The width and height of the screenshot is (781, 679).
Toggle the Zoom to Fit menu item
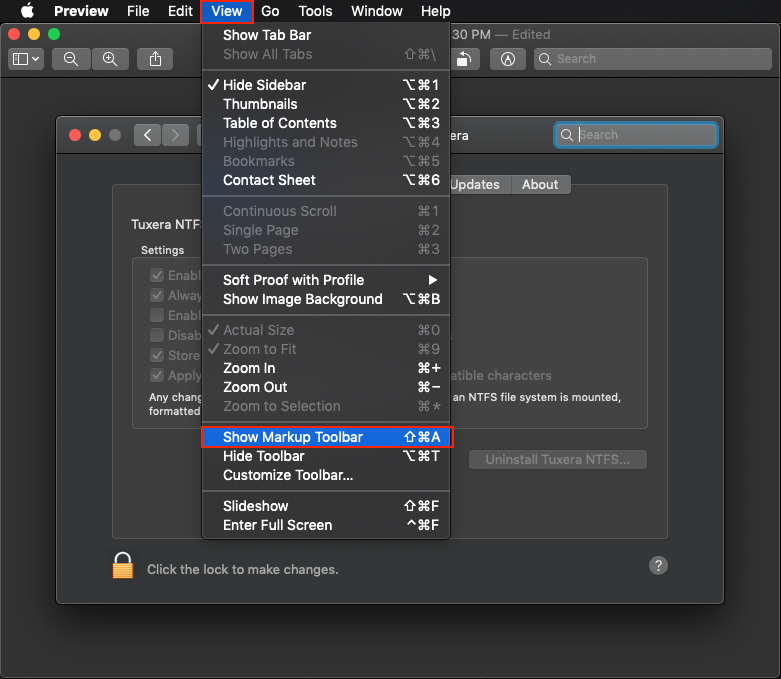coord(259,349)
